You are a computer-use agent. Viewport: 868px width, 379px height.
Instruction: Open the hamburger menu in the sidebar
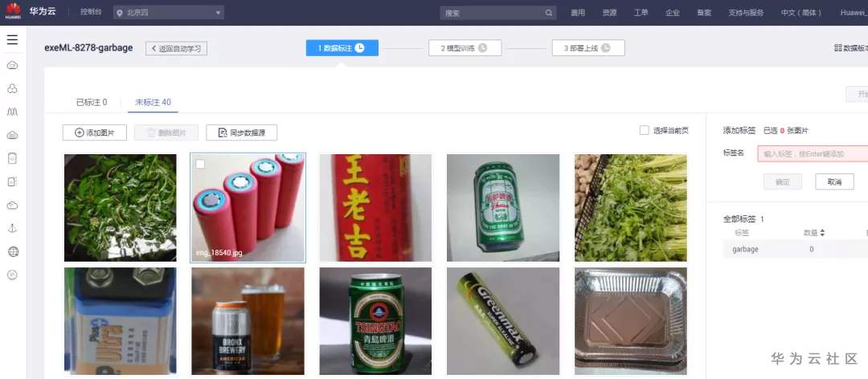point(12,40)
